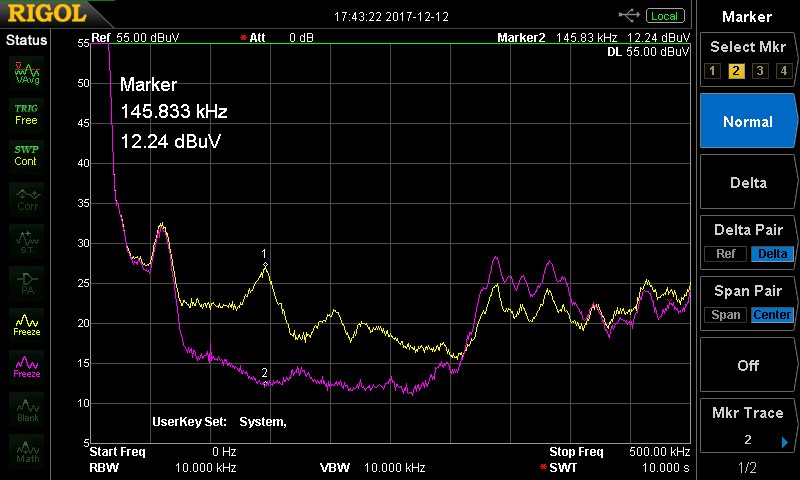Click the SWP Cont status icon
This screenshot has width=800, height=480.
coord(26,156)
